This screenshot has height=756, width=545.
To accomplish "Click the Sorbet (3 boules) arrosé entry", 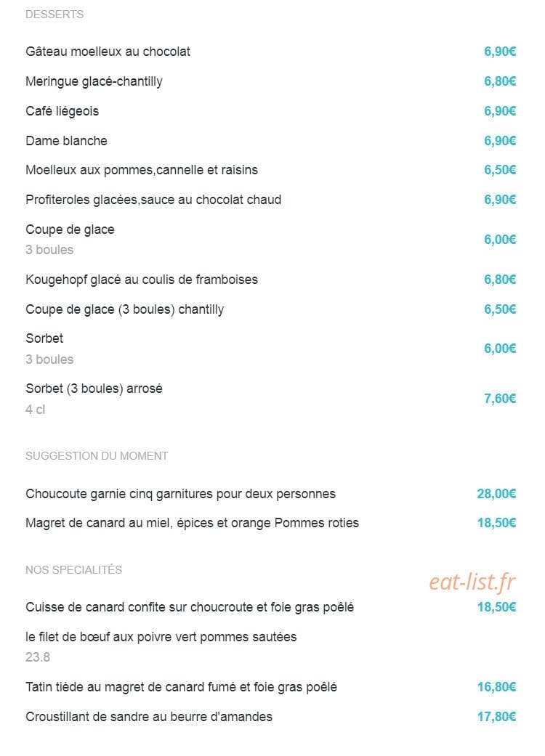I will point(94,389).
